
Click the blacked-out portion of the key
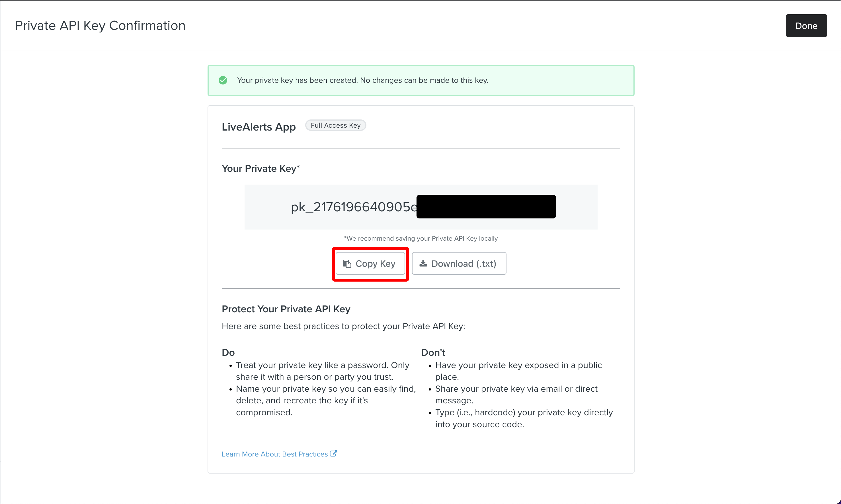click(x=486, y=206)
